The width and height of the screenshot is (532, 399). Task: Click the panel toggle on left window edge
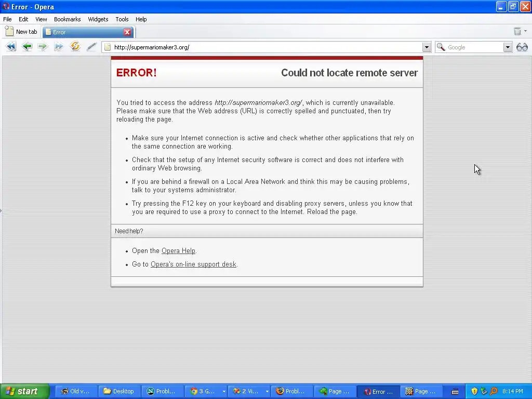pos(1,211)
